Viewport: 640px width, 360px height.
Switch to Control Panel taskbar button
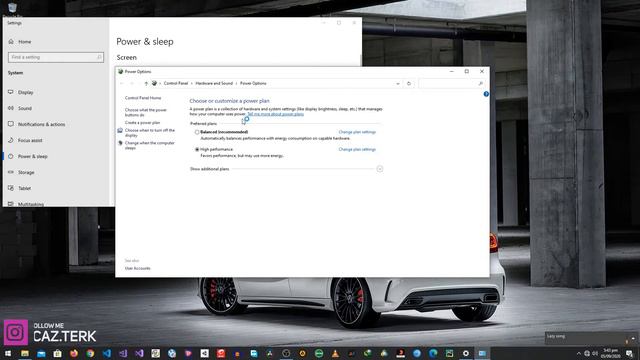click(482, 353)
